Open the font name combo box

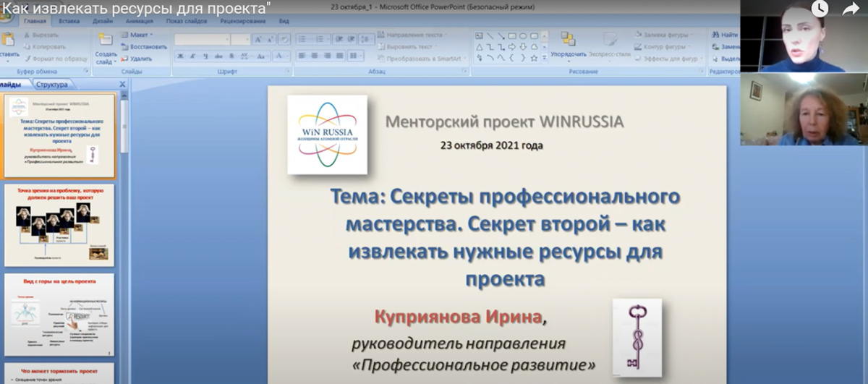(x=201, y=40)
